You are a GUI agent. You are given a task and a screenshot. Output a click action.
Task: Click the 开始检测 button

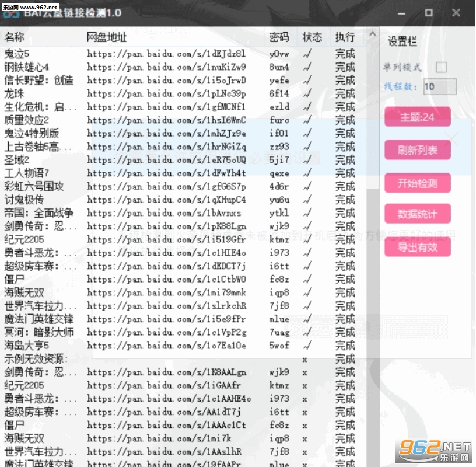[418, 183]
